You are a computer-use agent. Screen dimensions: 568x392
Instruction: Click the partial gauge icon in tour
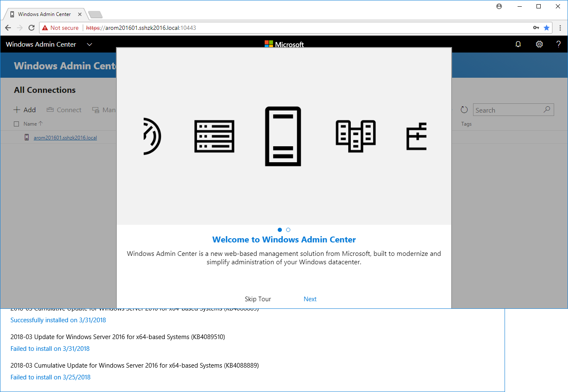pos(153,136)
